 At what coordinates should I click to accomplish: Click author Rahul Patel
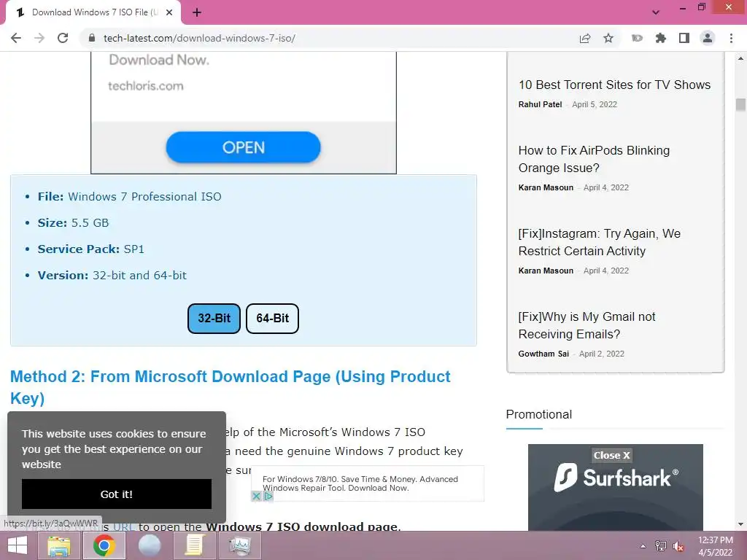tap(540, 104)
